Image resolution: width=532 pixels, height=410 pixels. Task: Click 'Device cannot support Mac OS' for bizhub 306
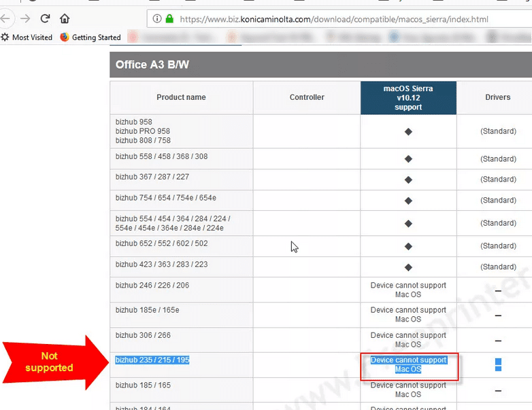click(x=408, y=340)
